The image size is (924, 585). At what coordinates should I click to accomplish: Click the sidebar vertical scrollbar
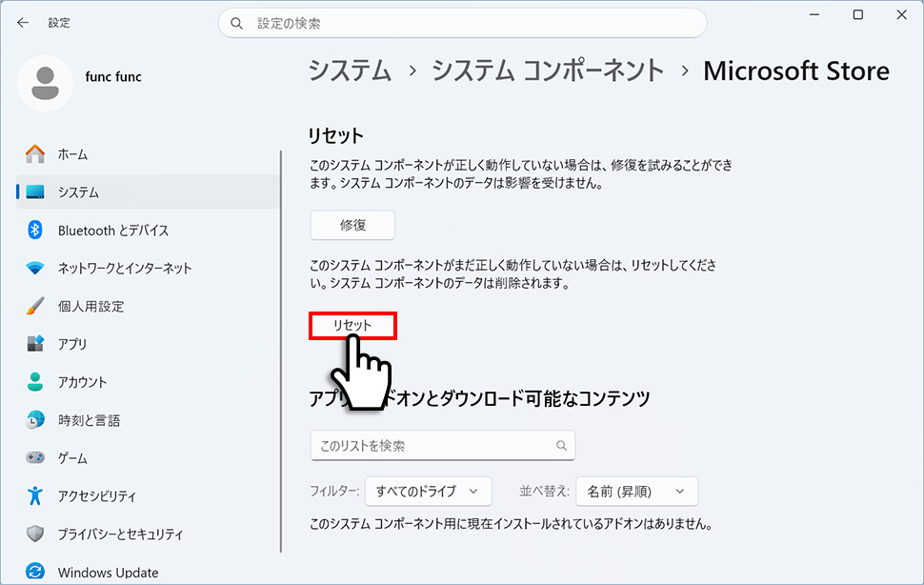click(x=281, y=352)
